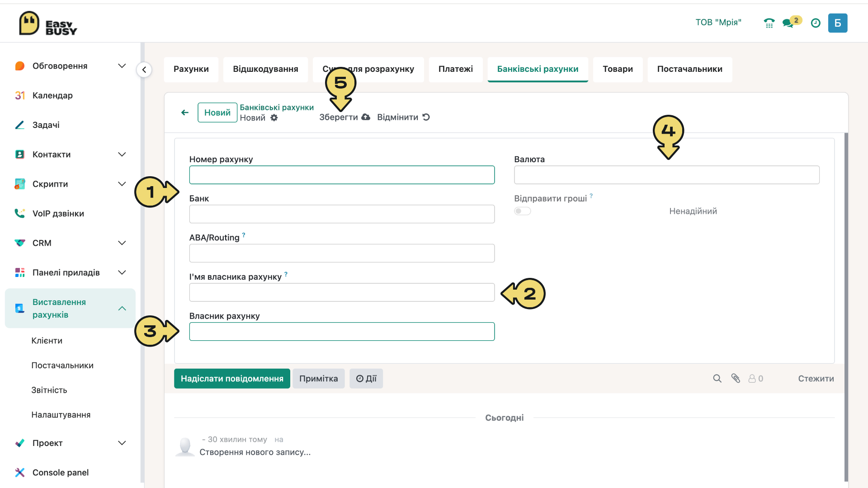Image resolution: width=868 pixels, height=488 pixels.
Task: Expand Проект chevron
Action: coord(122,443)
